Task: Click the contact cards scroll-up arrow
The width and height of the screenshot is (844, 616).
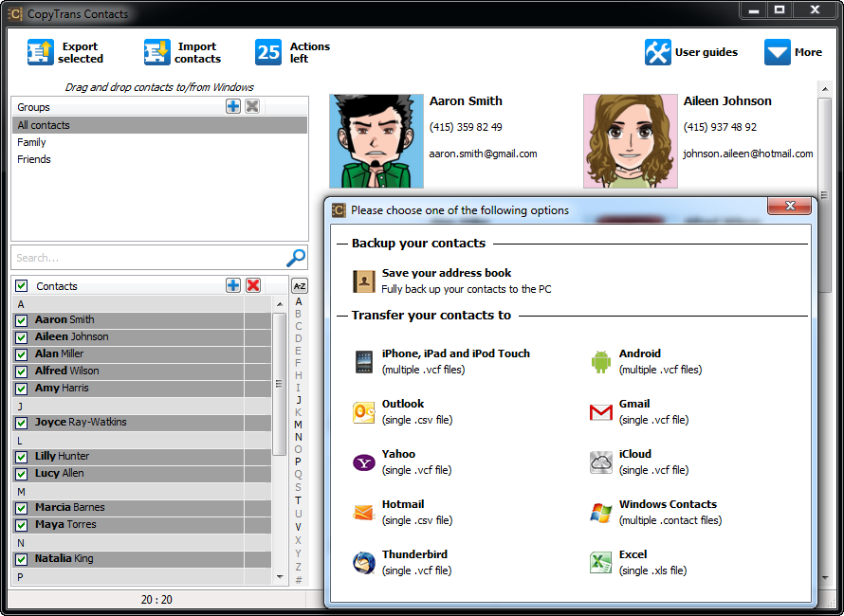Action: 824,88
